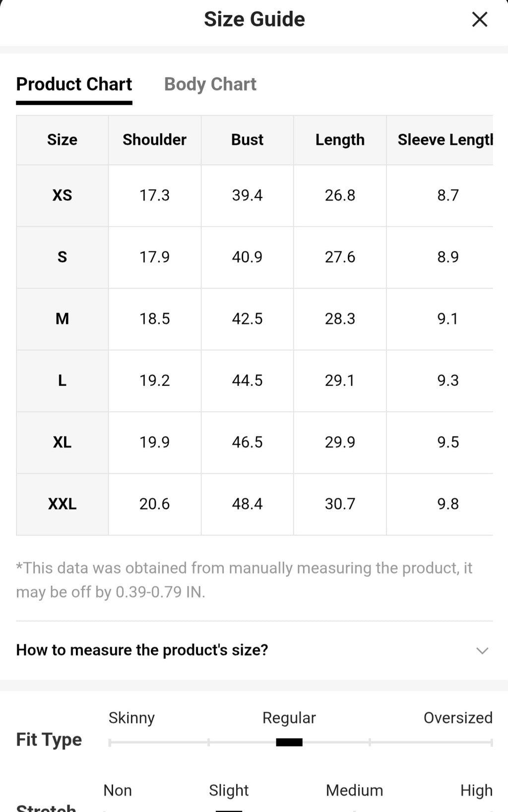508x812 pixels.
Task: Expand the chevron beside how to measure
Action: coord(482,650)
